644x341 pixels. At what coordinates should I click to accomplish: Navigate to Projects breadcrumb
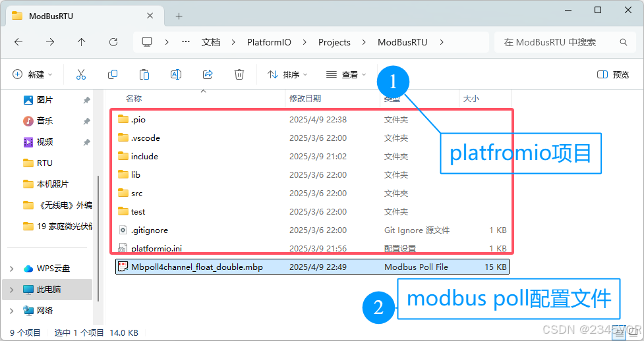point(334,42)
